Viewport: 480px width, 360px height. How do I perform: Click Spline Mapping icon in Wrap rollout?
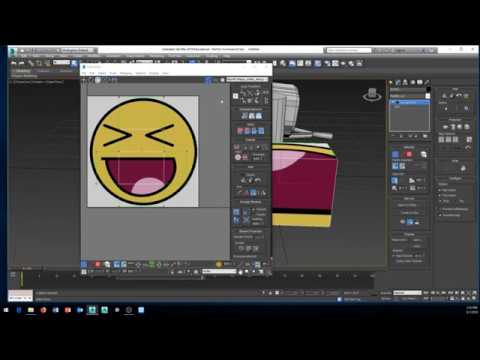coord(463,168)
